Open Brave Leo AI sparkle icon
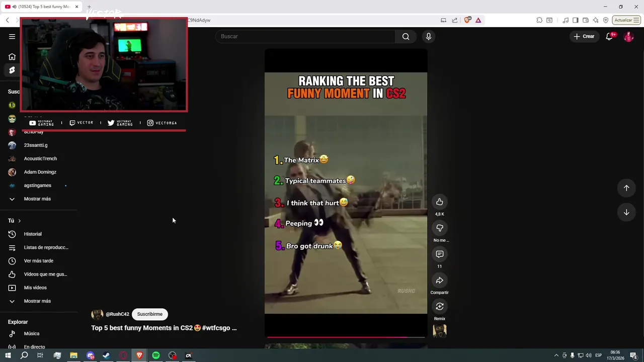Image resolution: width=644 pixels, height=362 pixels. 596,20
